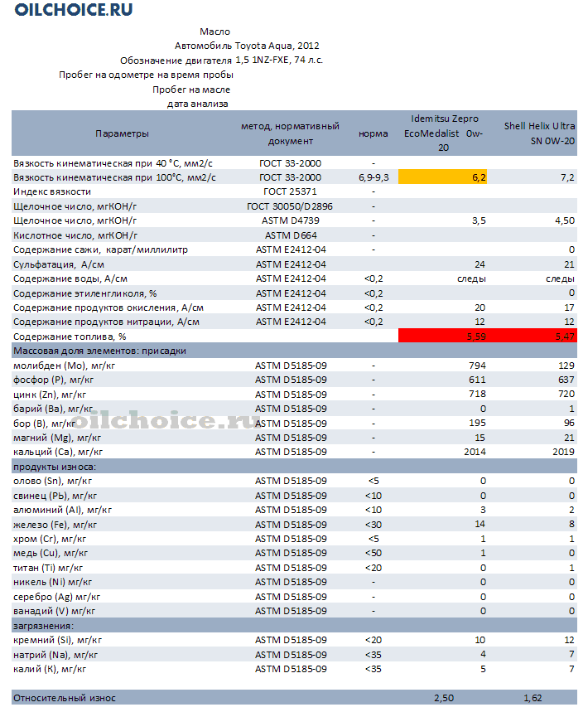The width and height of the screenshot is (588, 712).
Task: Click the 'Параметры' column header
Action: pyautogui.click(x=122, y=133)
